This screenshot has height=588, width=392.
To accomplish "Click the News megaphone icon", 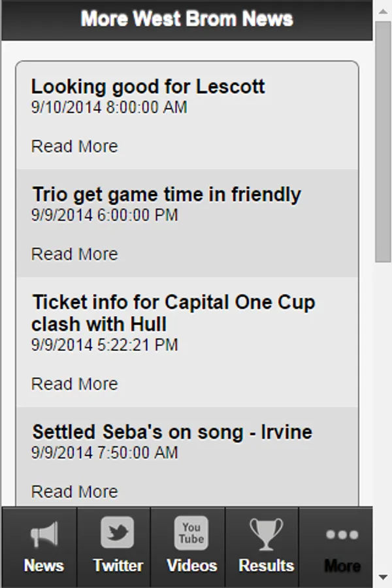I will click(x=43, y=534).
